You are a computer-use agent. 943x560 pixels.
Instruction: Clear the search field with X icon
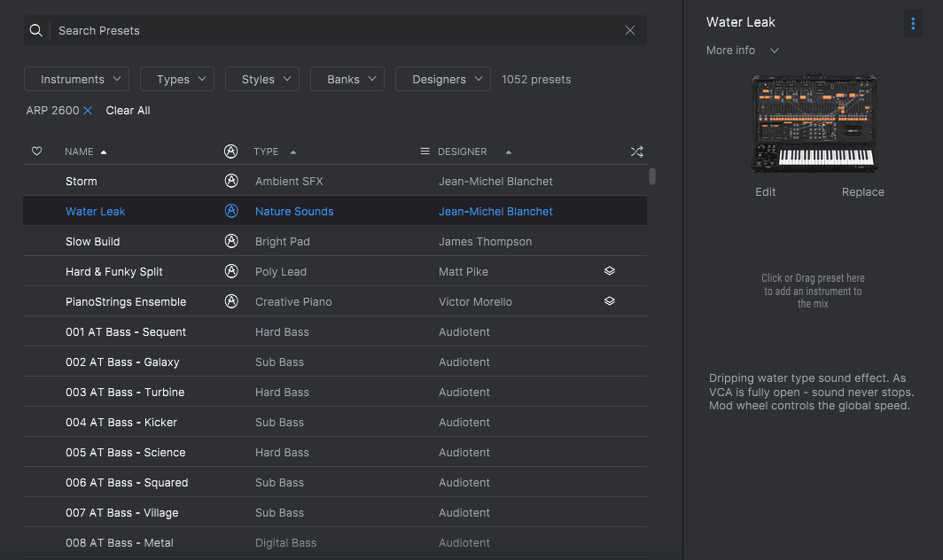coord(630,30)
